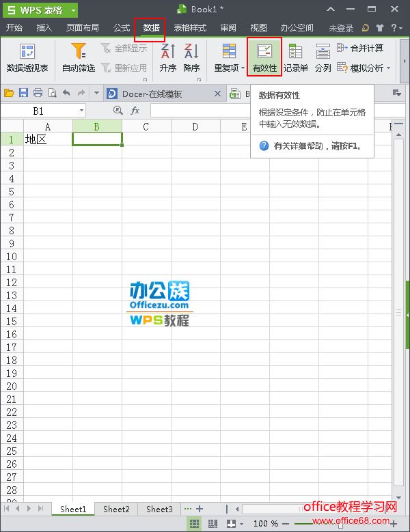Sort ascending with 升序

pos(167,57)
